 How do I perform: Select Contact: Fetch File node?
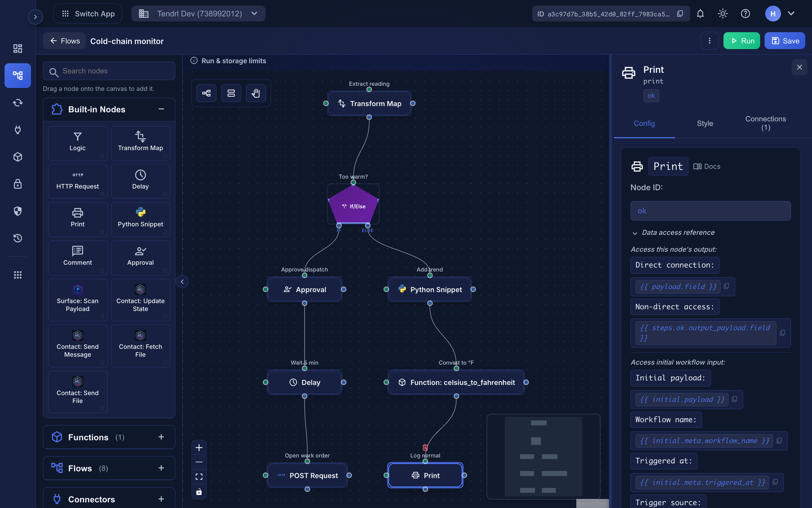pyautogui.click(x=140, y=345)
